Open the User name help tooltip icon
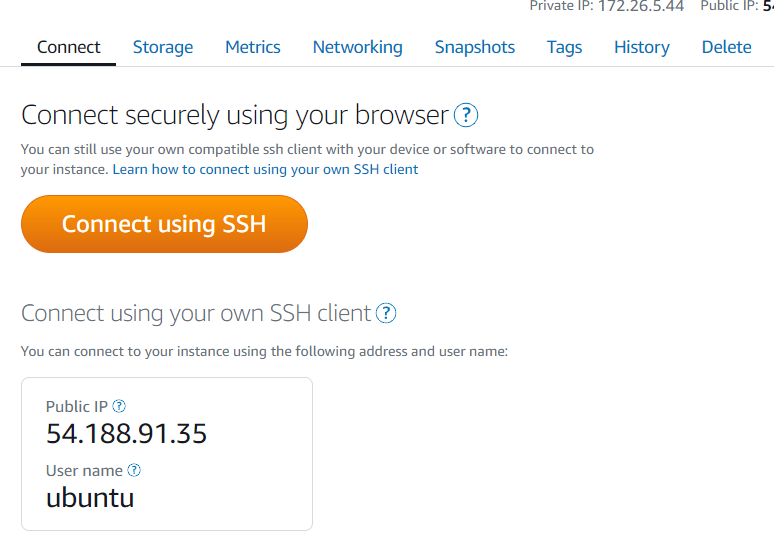The width and height of the screenshot is (774, 542). (x=134, y=470)
